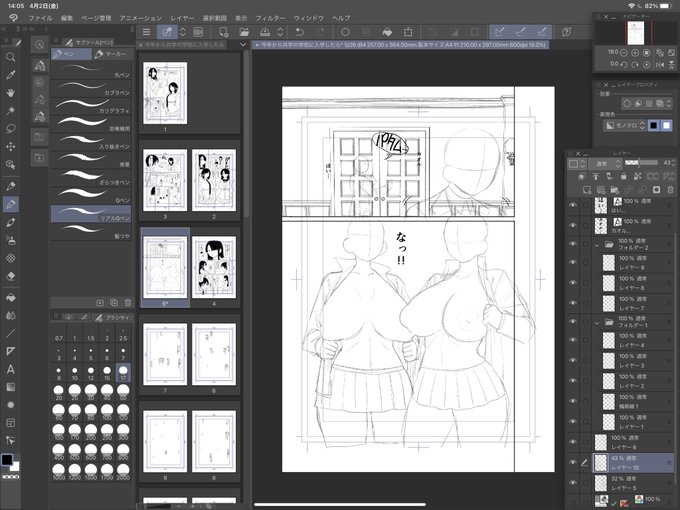Click the Scale/Rotate transform icon
The height and width of the screenshot is (510, 680).
tap(408, 32)
